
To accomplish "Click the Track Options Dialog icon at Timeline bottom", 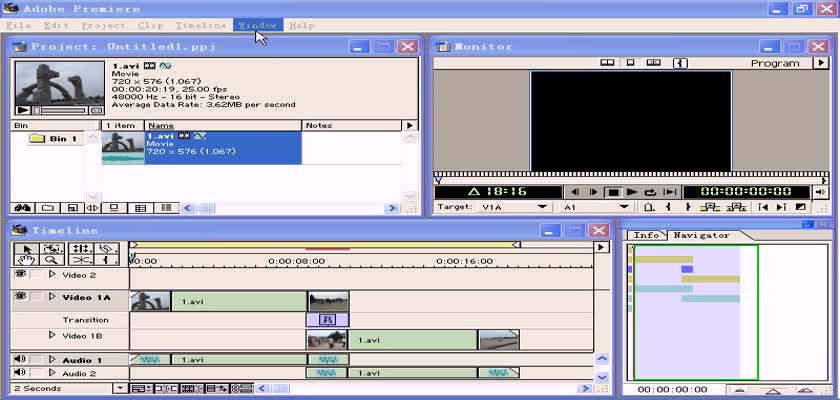I will (139, 388).
